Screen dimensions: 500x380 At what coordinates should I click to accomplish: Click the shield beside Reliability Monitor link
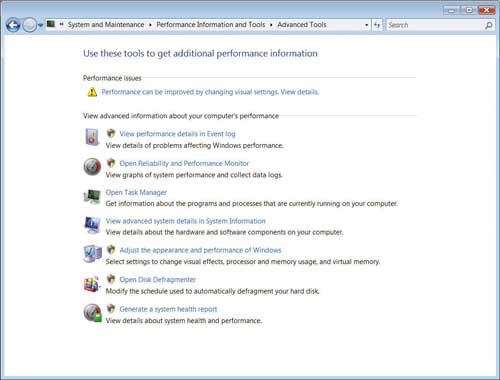(111, 163)
